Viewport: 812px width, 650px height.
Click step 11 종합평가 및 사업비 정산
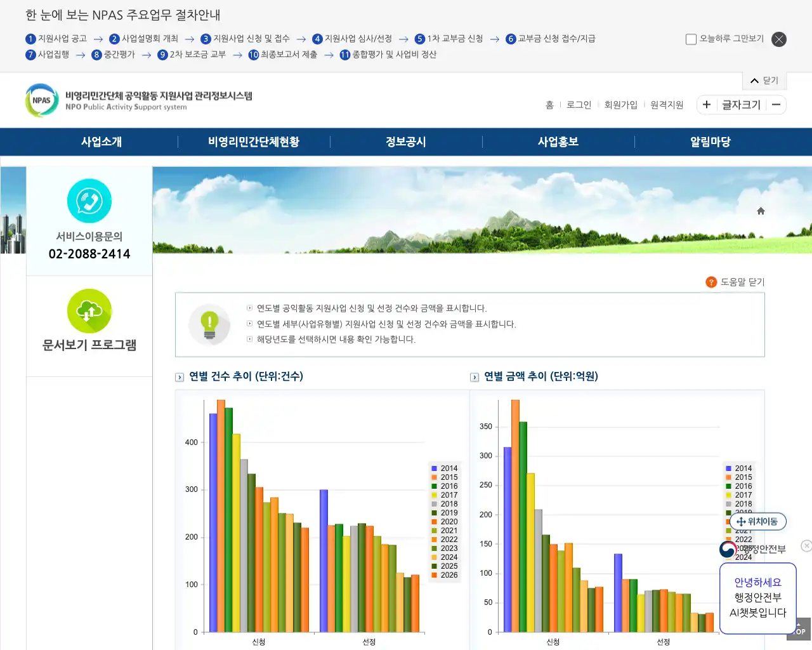coord(388,55)
